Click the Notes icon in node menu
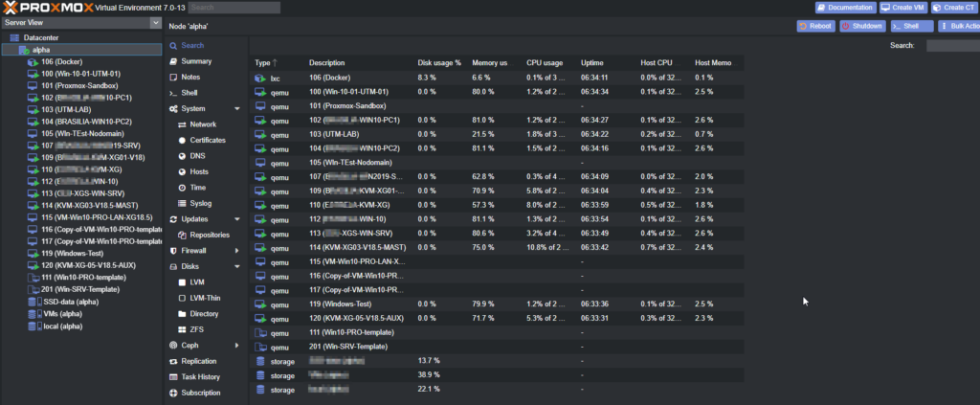Screen dimensions: 980x405 174,77
